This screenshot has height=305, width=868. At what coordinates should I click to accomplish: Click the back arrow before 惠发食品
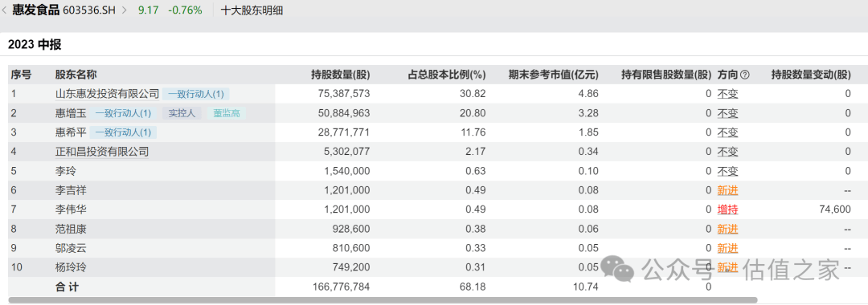[6, 10]
